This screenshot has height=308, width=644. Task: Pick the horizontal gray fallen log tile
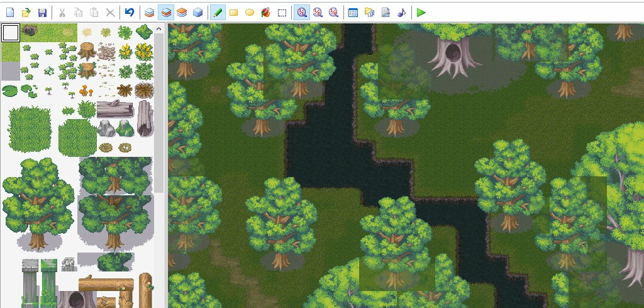coord(115,109)
